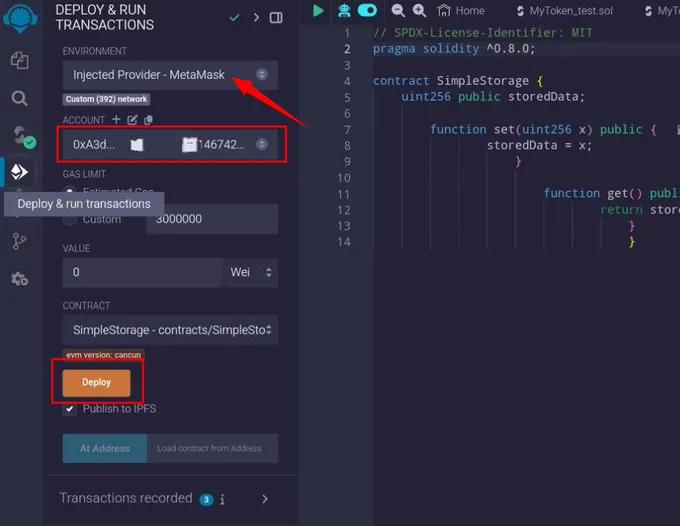
Task: Open the Git source control sidebar icon
Action: point(19,241)
